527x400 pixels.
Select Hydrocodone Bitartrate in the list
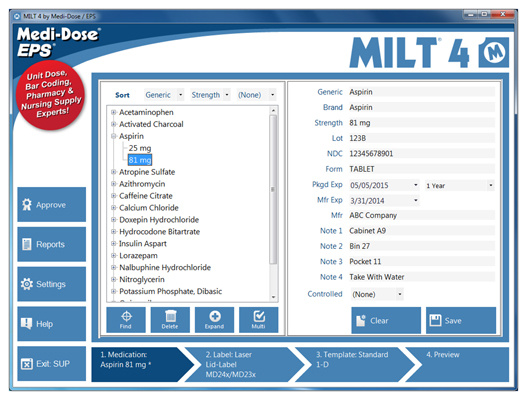pos(159,232)
